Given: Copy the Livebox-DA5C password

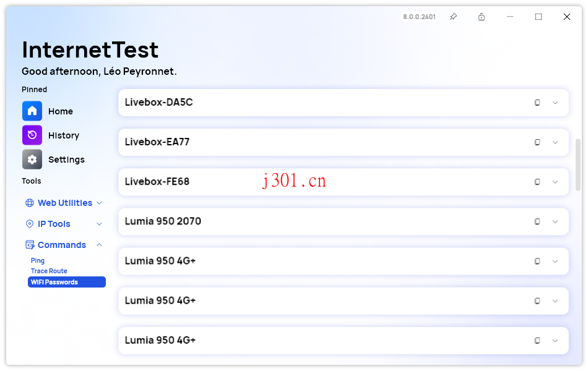Looking at the screenshot, I should 537,103.
